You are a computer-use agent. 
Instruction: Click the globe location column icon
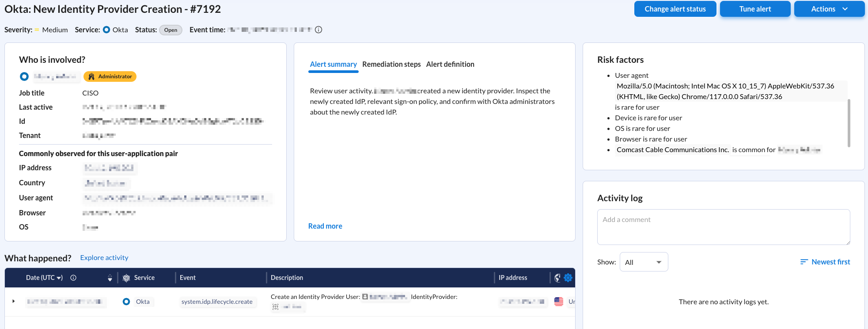pyautogui.click(x=557, y=278)
